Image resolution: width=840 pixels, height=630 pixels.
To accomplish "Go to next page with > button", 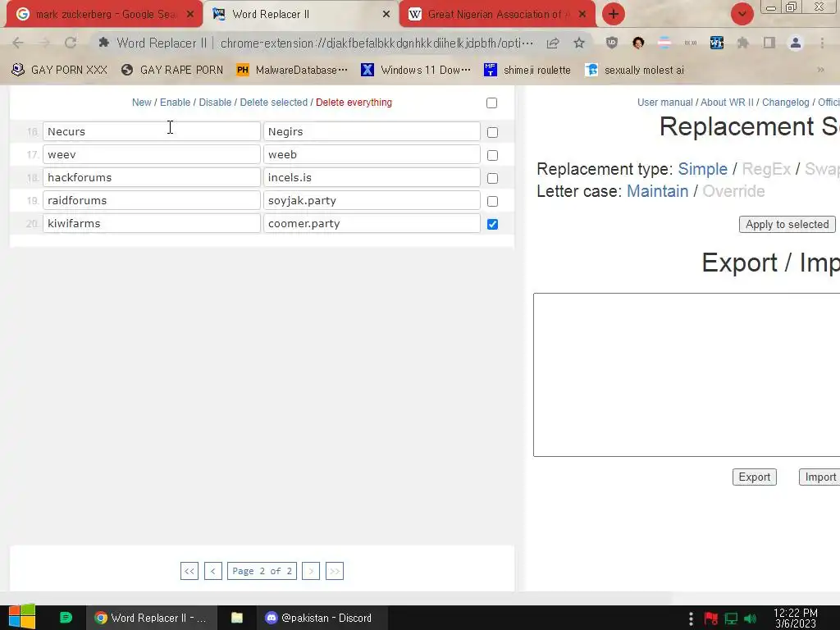I will tap(311, 571).
